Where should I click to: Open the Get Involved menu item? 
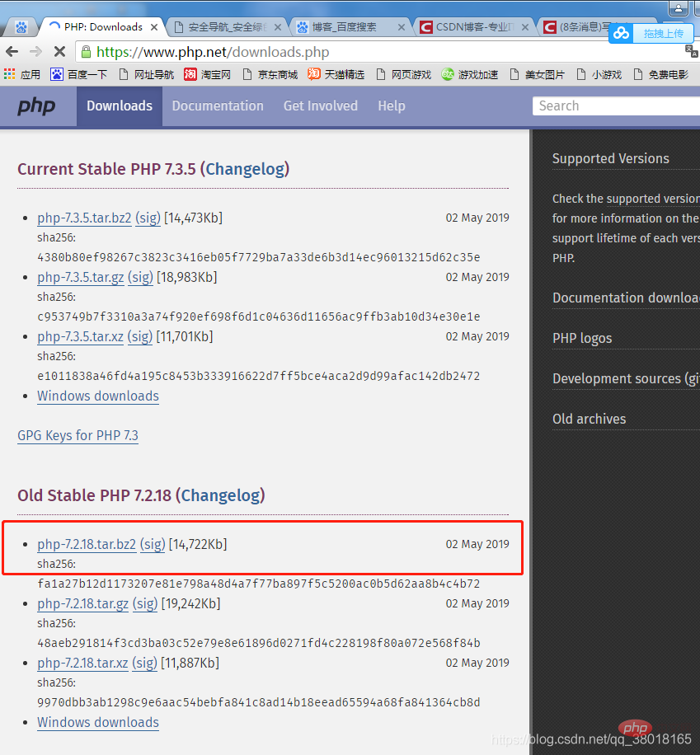pyautogui.click(x=320, y=106)
